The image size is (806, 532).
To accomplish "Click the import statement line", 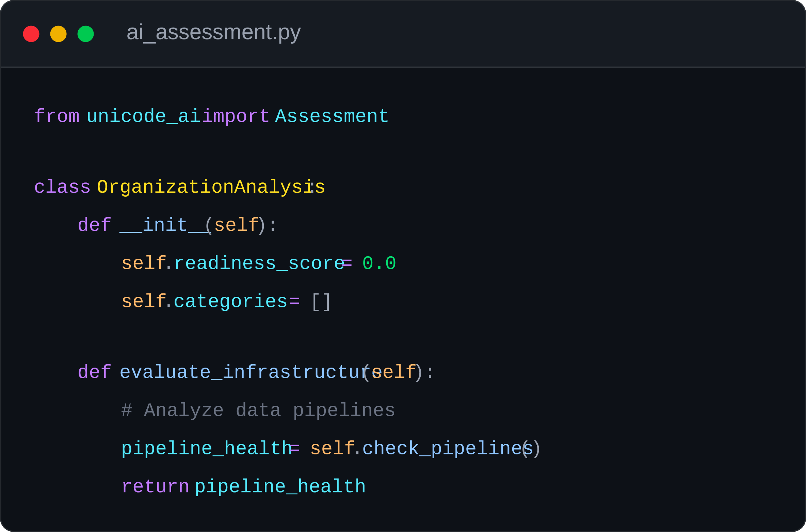I will click(211, 116).
